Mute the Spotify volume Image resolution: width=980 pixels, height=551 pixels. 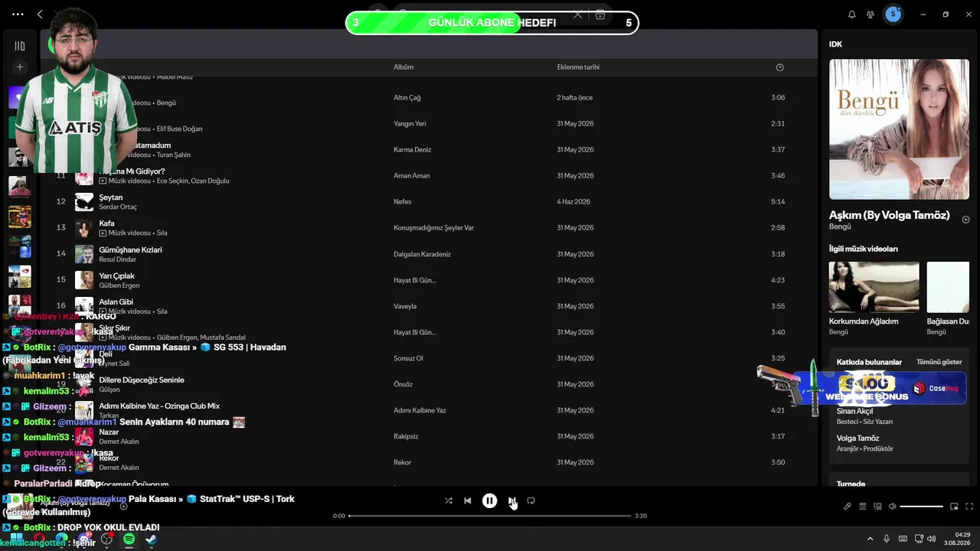tap(891, 507)
